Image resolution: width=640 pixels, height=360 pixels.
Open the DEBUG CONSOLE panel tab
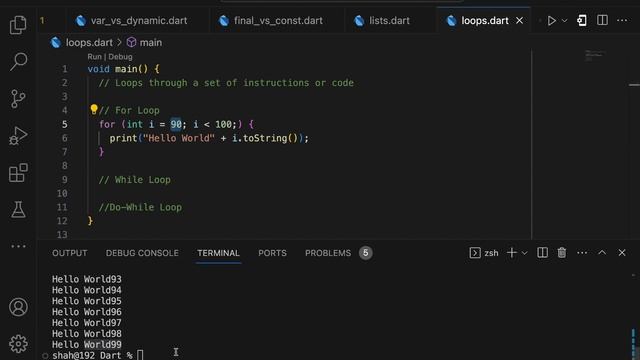coord(142,253)
